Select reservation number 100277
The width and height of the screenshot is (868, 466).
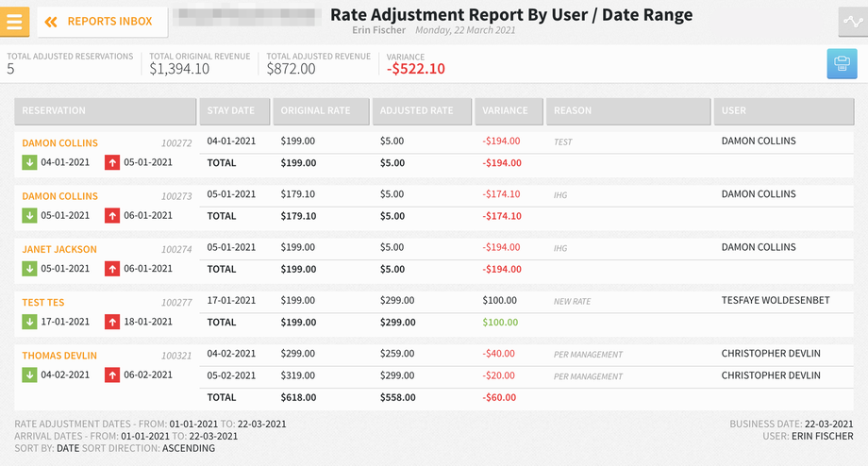[x=176, y=303]
